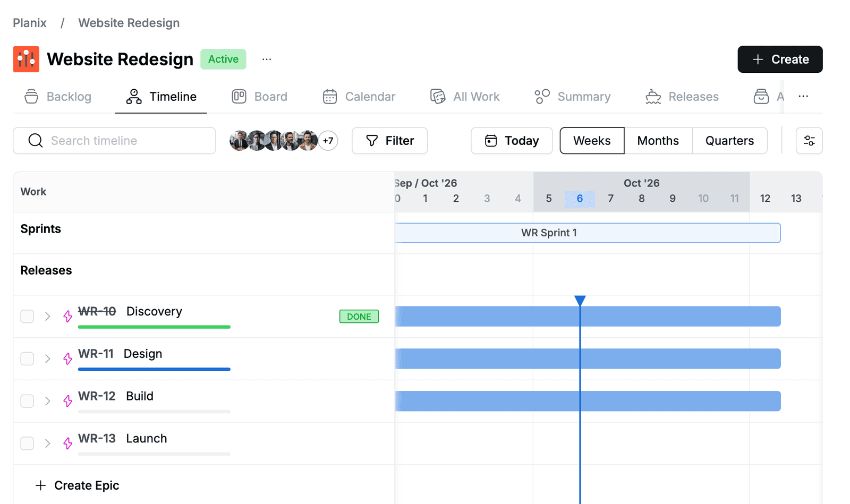Click the plus icon next to Create Epic
This screenshot has width=850, height=504.
(40, 485)
